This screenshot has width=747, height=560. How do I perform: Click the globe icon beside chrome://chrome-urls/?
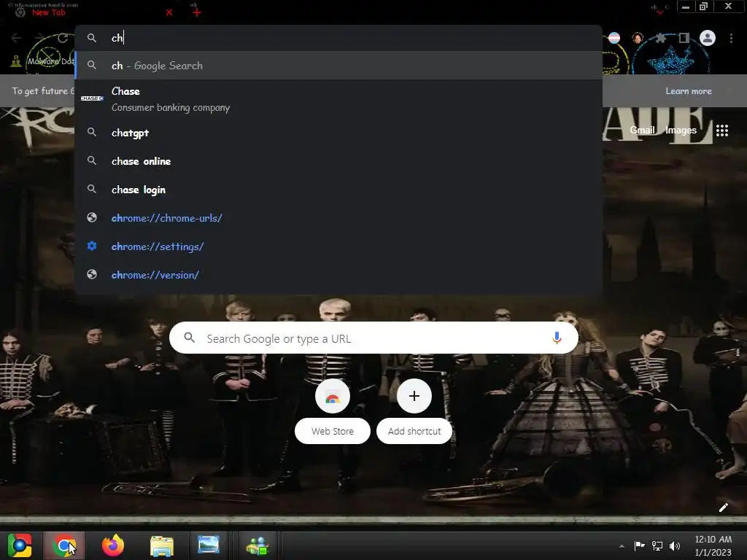[92, 217]
